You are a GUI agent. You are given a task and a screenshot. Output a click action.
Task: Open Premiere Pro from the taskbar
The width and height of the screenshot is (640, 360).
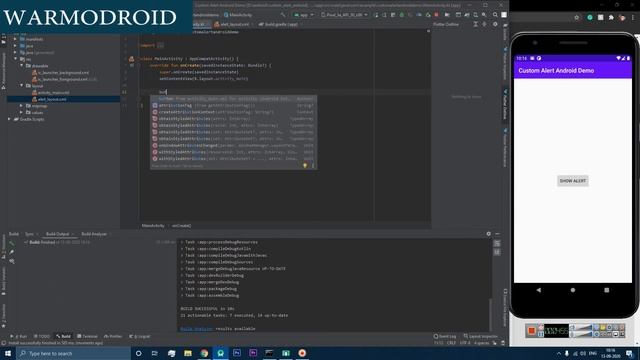coord(253,353)
